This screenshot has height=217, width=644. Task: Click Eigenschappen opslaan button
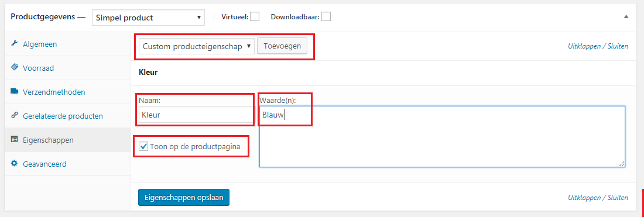(x=184, y=197)
